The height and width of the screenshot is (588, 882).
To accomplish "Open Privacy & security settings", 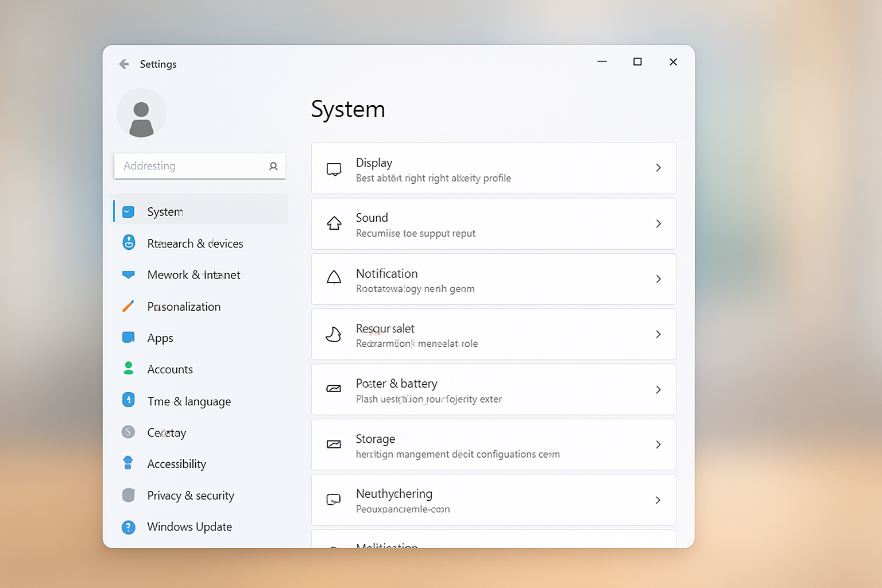I will 200,496.
